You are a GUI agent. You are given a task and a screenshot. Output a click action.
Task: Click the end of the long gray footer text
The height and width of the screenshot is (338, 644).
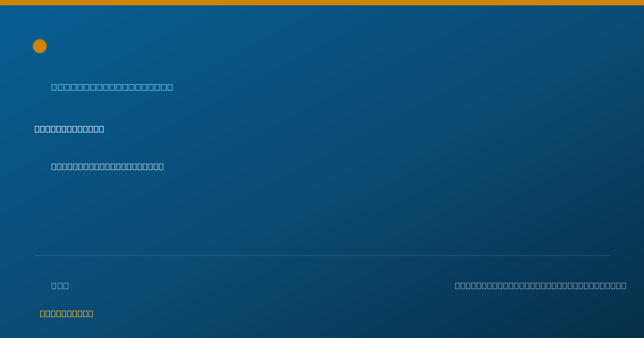623,285
